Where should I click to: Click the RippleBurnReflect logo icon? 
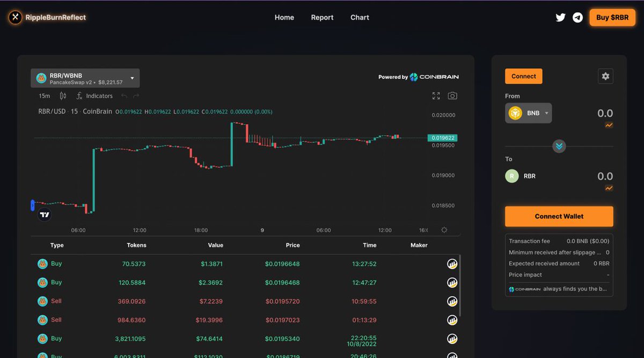point(15,18)
